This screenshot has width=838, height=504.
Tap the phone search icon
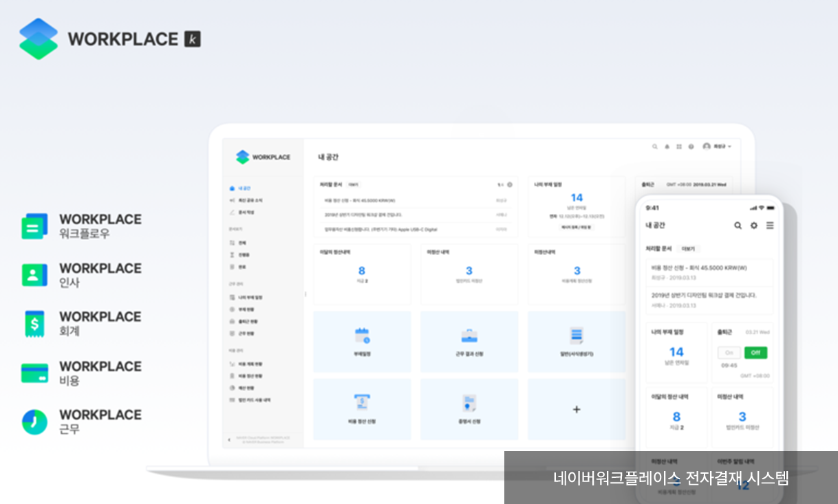[x=738, y=226]
